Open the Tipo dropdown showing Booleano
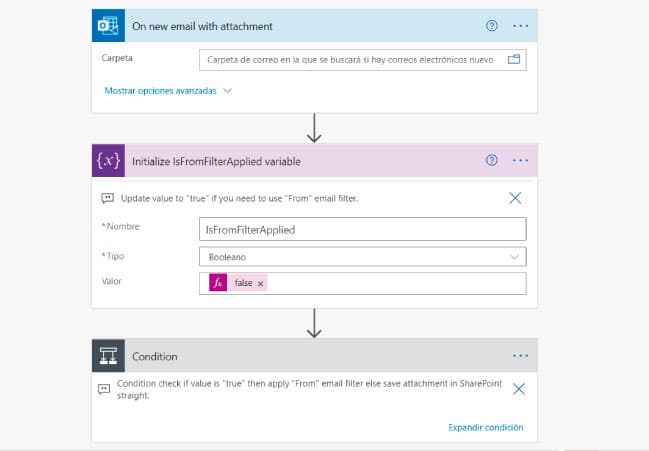 coord(363,257)
